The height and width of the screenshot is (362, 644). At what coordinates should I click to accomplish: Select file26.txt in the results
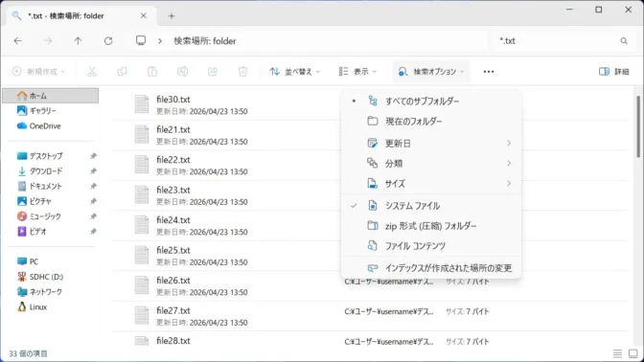[370, 286]
